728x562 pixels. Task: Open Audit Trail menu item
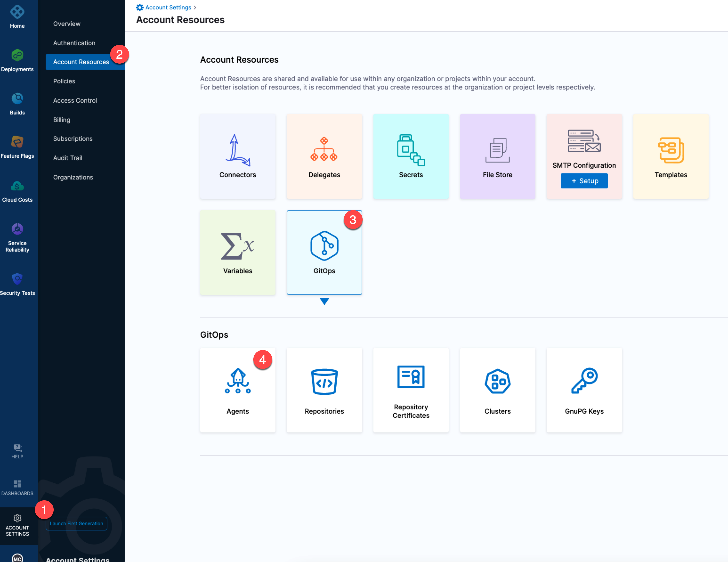coord(68,158)
